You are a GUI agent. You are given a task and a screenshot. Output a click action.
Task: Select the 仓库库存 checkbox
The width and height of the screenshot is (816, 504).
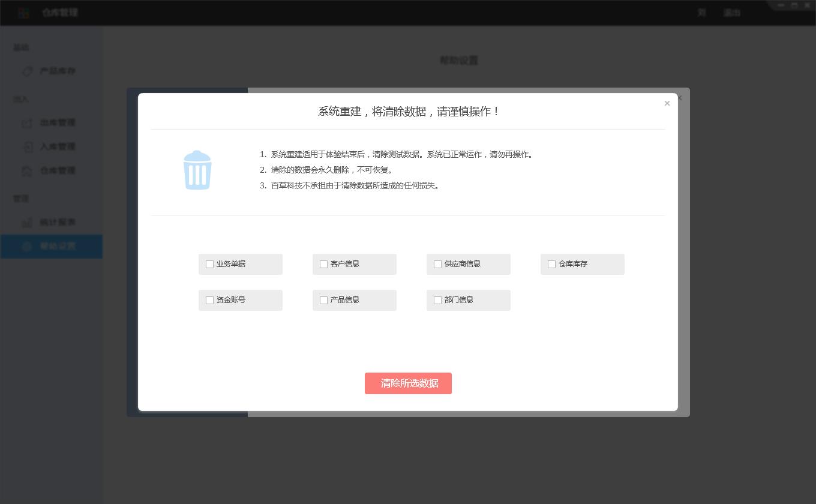(551, 264)
